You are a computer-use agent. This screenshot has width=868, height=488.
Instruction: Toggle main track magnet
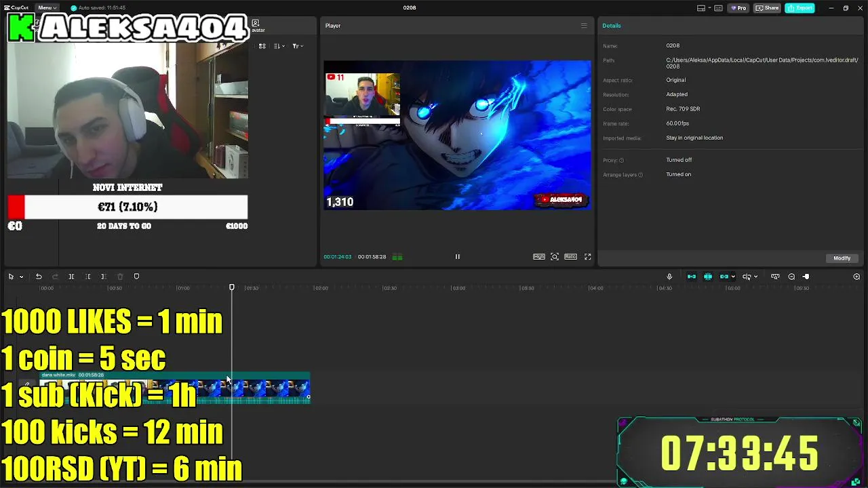[x=692, y=277]
